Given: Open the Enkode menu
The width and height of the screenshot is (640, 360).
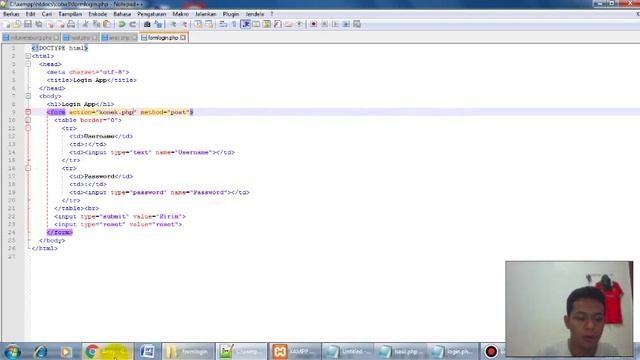Looking at the screenshot, I should [98, 14].
